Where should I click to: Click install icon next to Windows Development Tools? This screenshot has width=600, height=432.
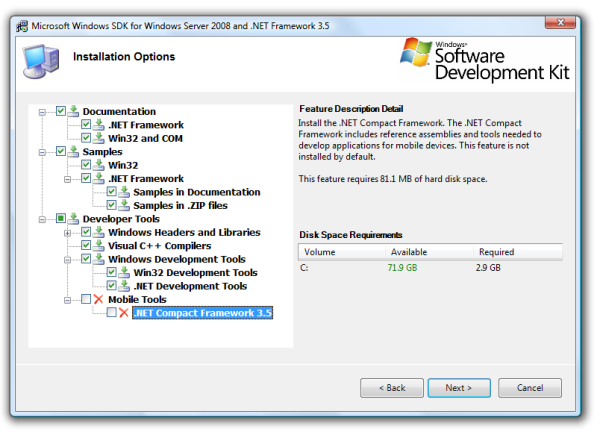pyautogui.click(x=99, y=259)
